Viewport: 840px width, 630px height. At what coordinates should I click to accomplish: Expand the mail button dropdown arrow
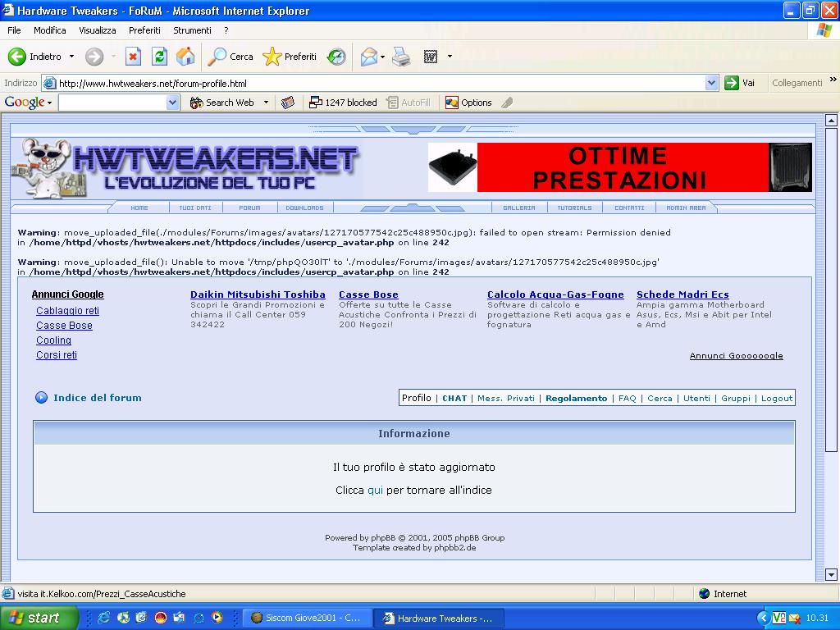tap(382, 57)
